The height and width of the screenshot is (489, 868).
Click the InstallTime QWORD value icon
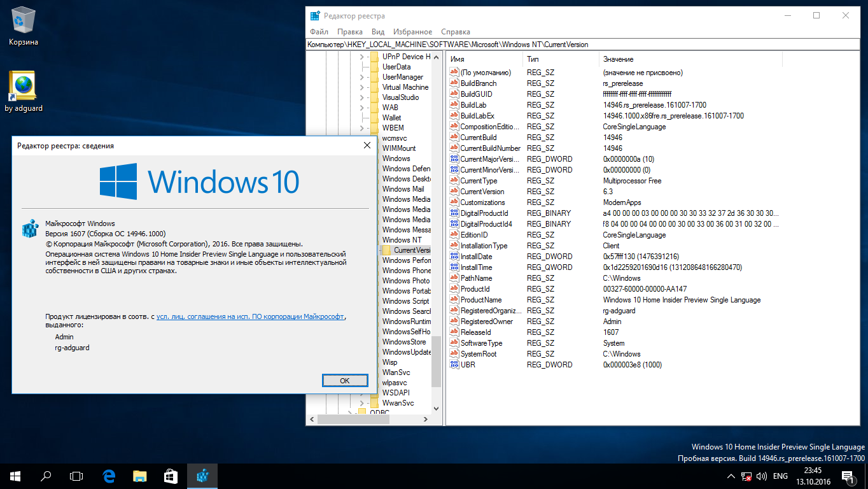tap(454, 267)
